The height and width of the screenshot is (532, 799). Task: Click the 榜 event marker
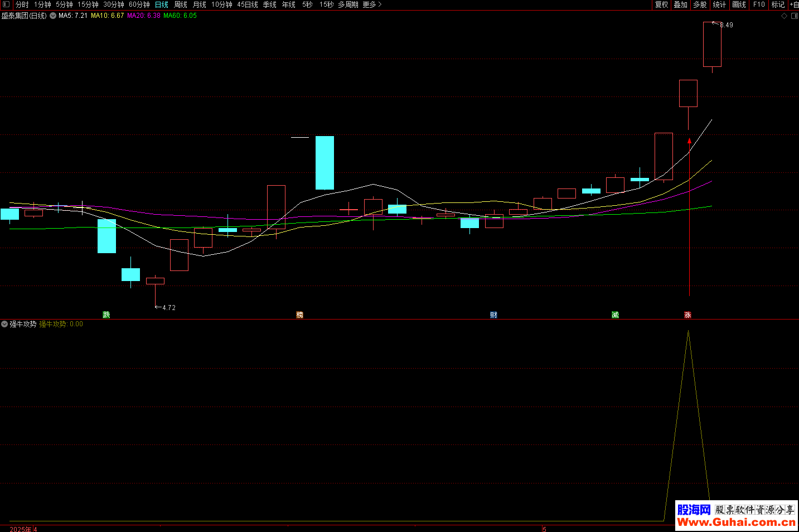pyautogui.click(x=299, y=315)
